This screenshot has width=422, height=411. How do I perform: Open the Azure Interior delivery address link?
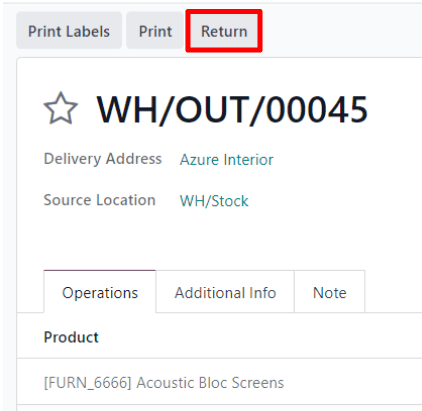pos(227,160)
